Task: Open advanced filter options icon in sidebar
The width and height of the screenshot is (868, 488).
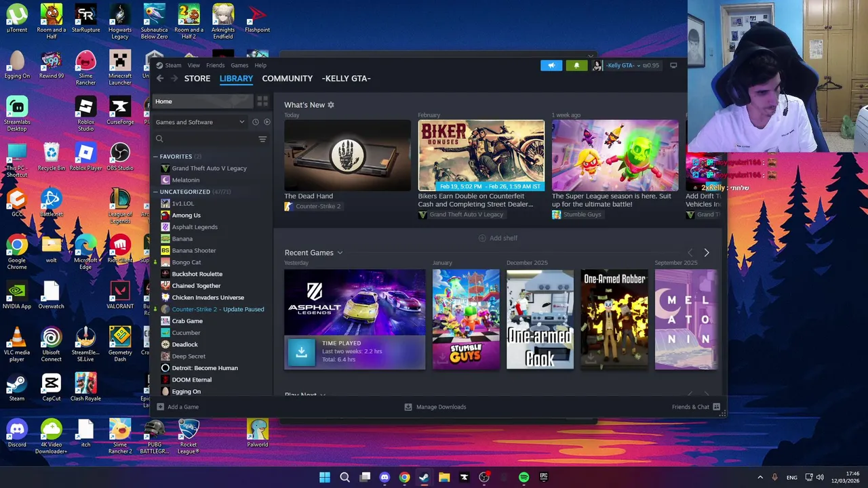Action: pyautogui.click(x=262, y=139)
